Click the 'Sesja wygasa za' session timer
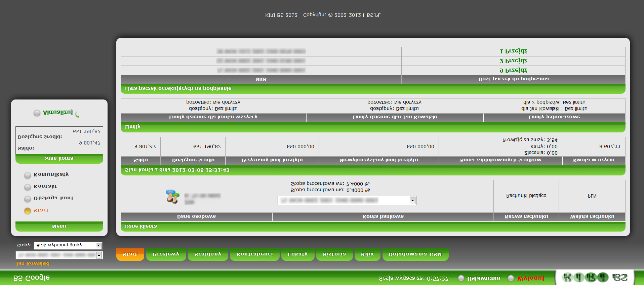Screen dimensions: 644x285 414,279
